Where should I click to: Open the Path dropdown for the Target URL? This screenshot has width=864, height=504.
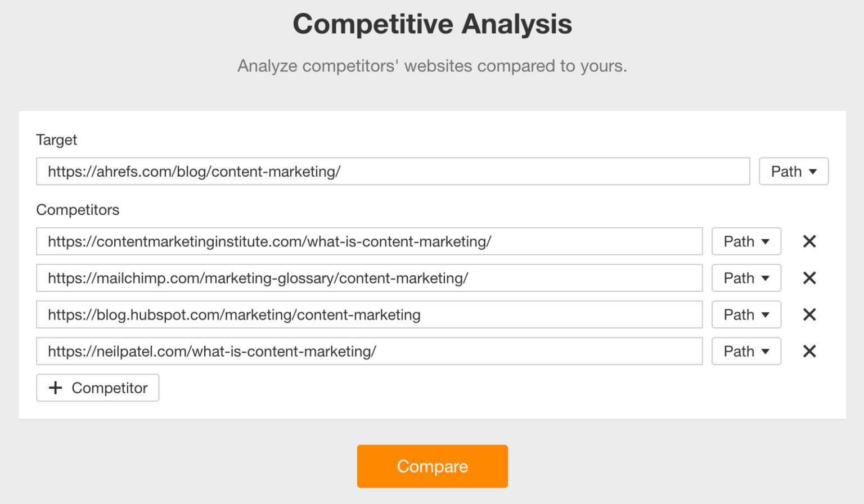tap(794, 172)
